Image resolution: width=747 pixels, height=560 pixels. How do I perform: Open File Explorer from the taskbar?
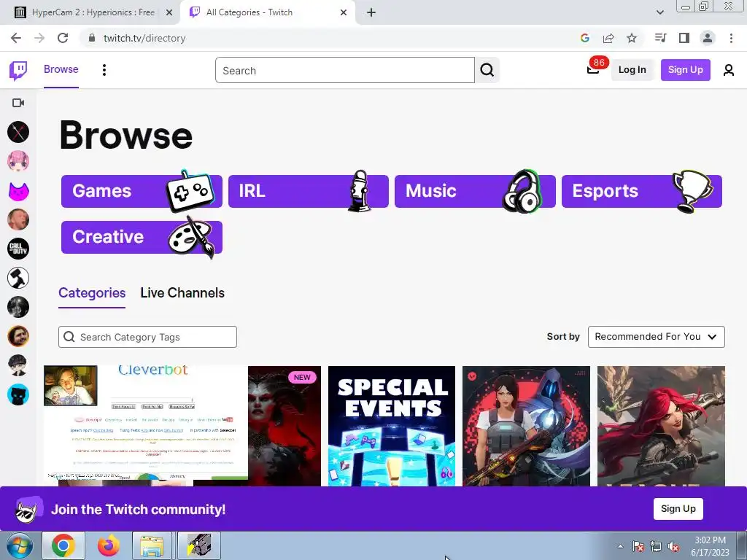pyautogui.click(x=152, y=545)
